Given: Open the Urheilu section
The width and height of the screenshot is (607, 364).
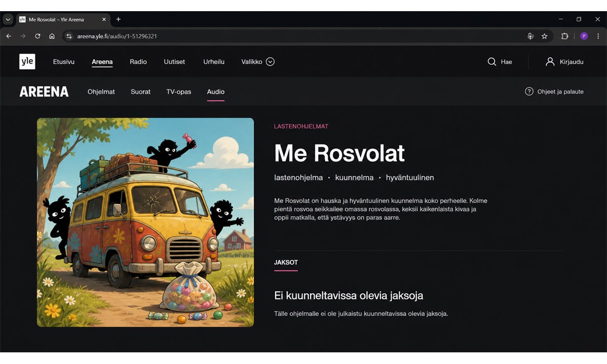Looking at the screenshot, I should click(214, 62).
